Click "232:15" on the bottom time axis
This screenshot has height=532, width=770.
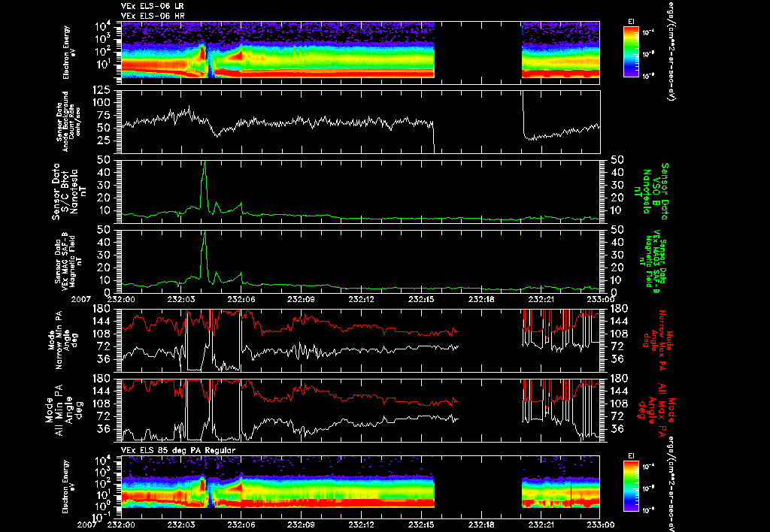(x=421, y=524)
